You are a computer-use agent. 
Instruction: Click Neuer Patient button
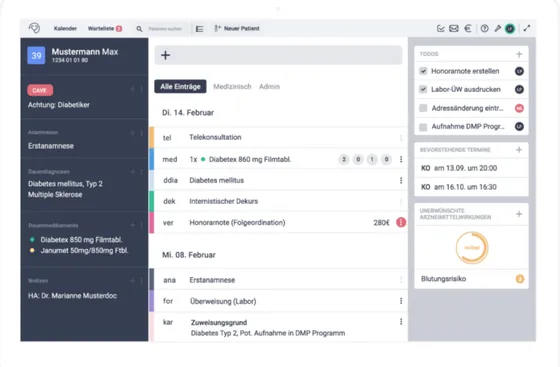(237, 29)
